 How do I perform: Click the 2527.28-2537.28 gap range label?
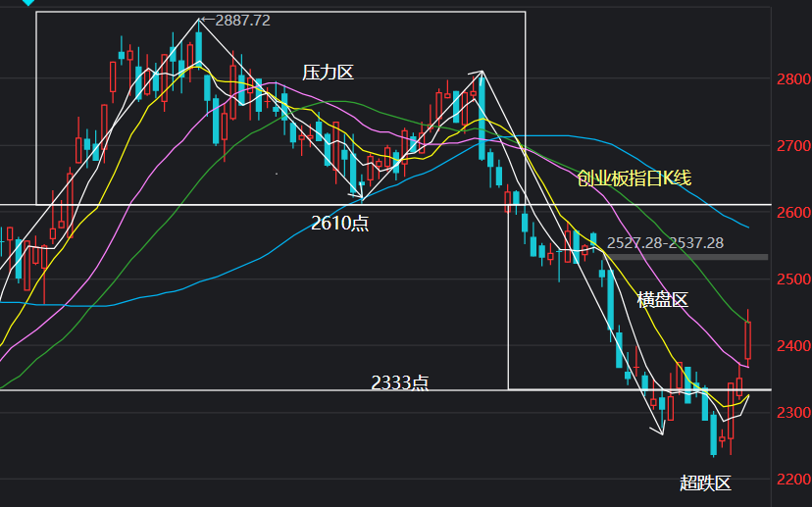click(665, 243)
